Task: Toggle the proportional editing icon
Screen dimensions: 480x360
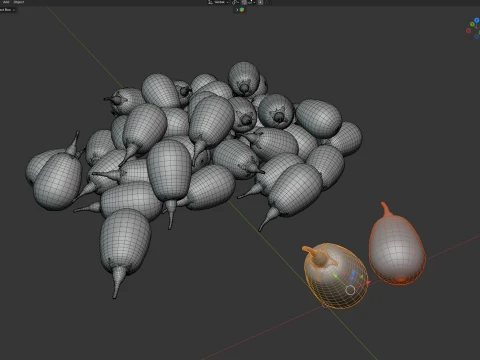Action: [260, 2]
